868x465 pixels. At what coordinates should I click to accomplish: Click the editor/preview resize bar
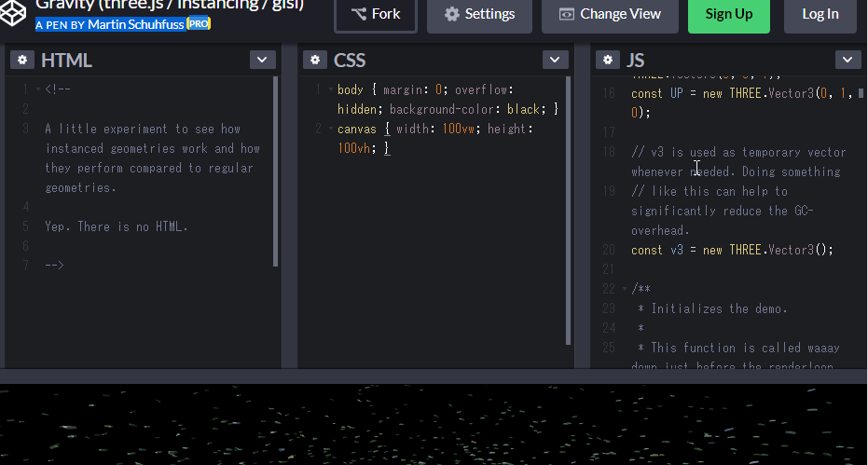point(434,376)
